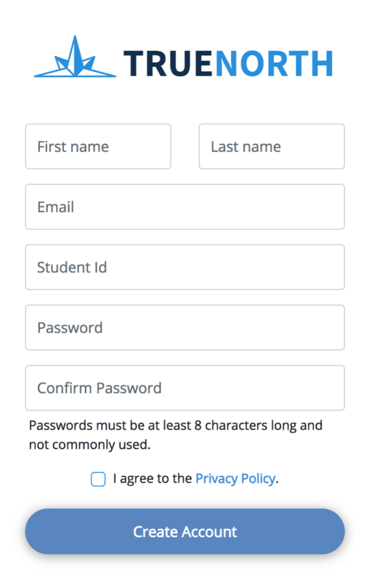
Task: Click the password requirements hint text
Action: pyautogui.click(x=176, y=435)
